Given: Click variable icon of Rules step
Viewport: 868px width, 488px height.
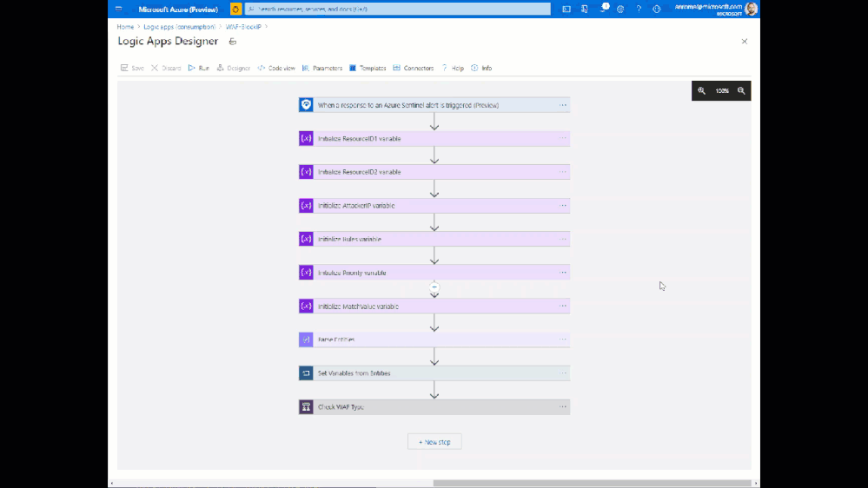Looking at the screenshot, I should [306, 239].
